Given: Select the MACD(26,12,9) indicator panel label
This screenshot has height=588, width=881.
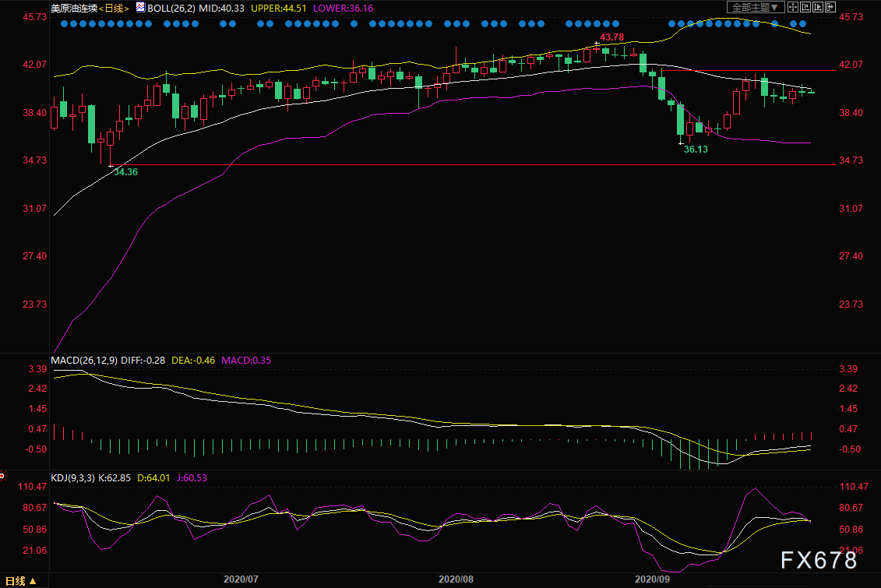Looking at the screenshot, I should [83, 361].
